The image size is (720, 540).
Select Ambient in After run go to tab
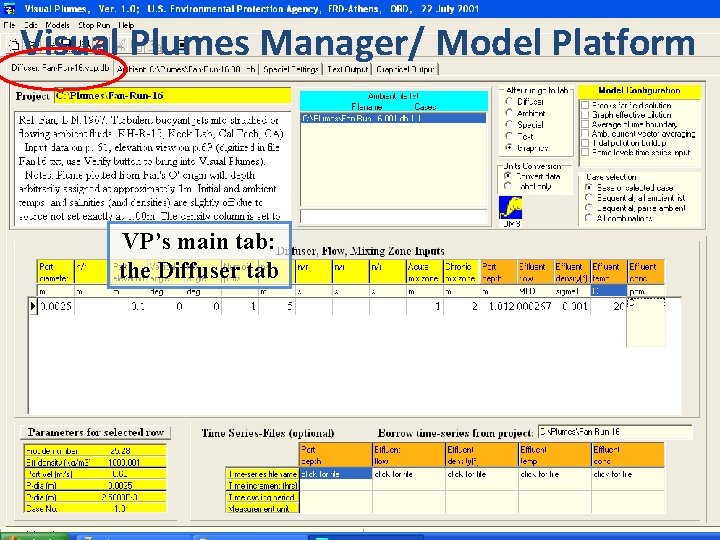point(509,113)
